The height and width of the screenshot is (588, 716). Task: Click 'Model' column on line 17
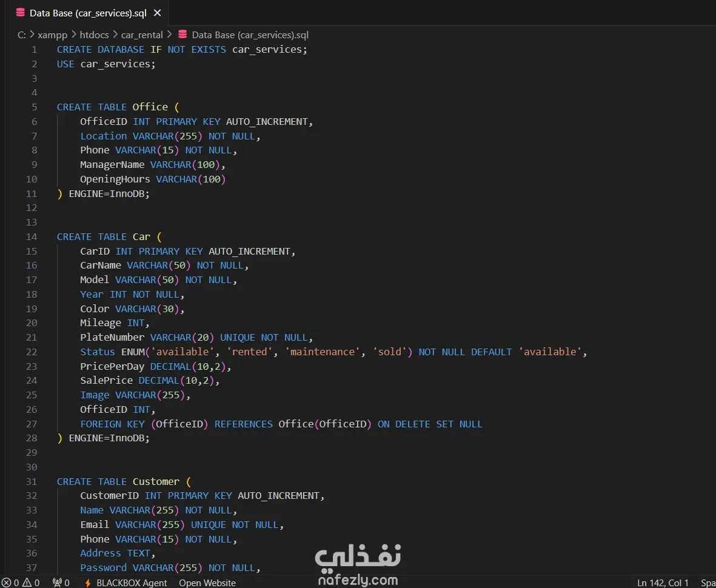pyautogui.click(x=95, y=279)
